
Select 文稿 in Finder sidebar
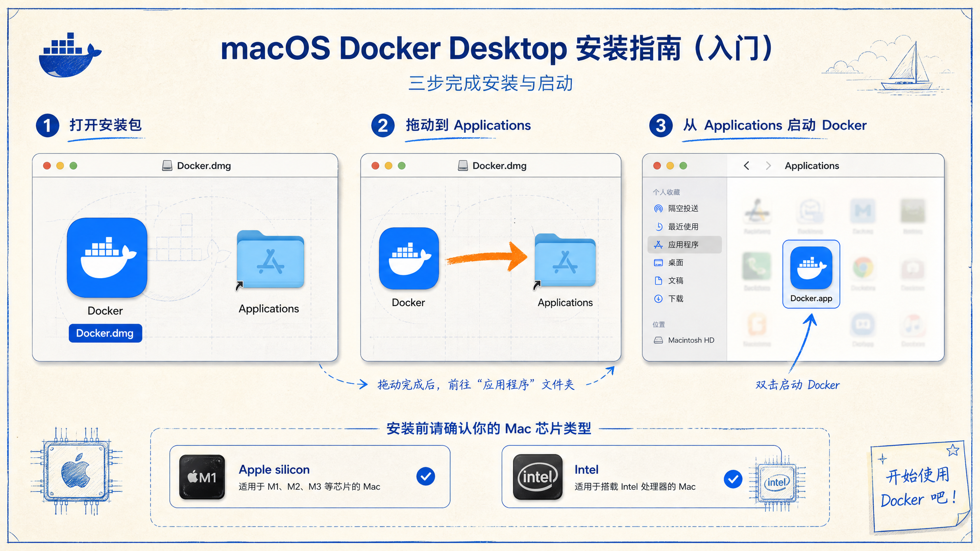click(x=685, y=281)
